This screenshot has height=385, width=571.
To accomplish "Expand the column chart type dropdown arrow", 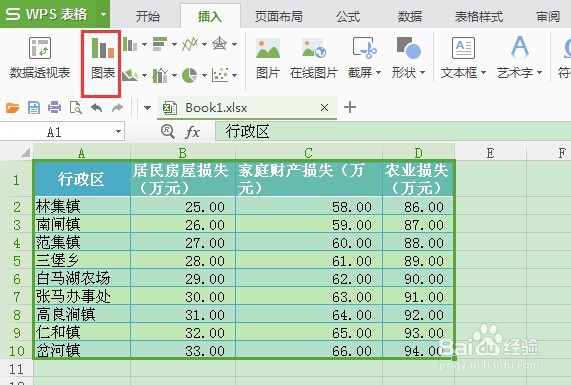I will click(144, 44).
